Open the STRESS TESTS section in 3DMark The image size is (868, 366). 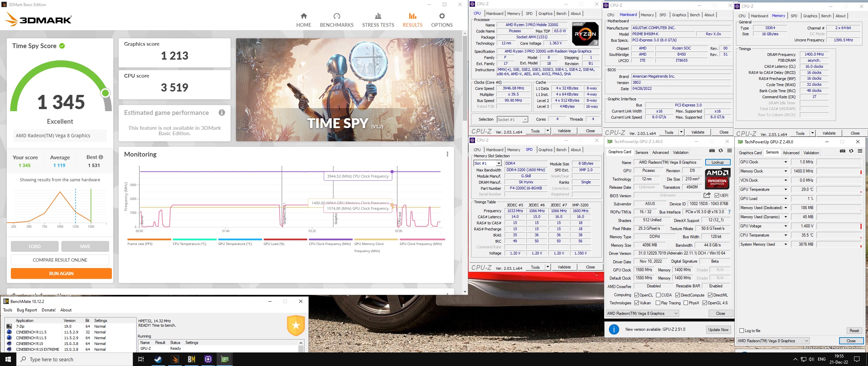[x=378, y=20]
